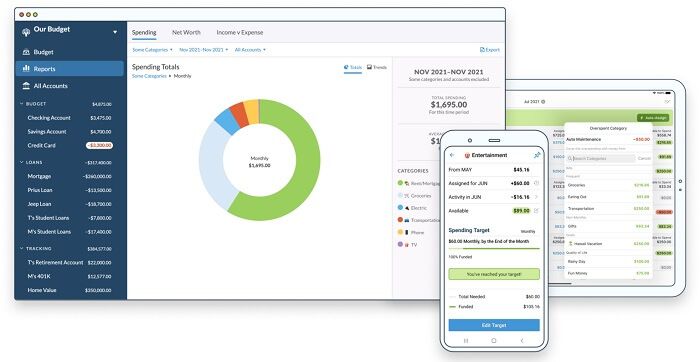Tap the Jul 2021 month header on tablet

[531, 102]
